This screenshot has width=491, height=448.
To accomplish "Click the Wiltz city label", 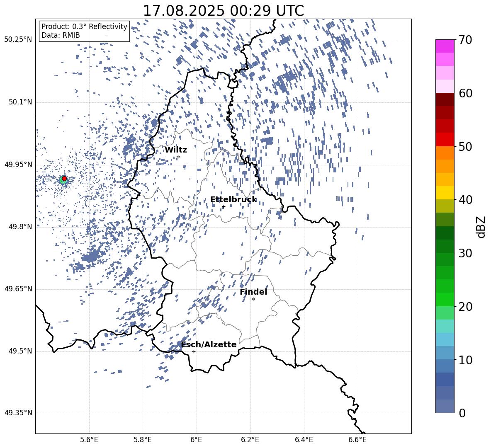I will 176,150.
